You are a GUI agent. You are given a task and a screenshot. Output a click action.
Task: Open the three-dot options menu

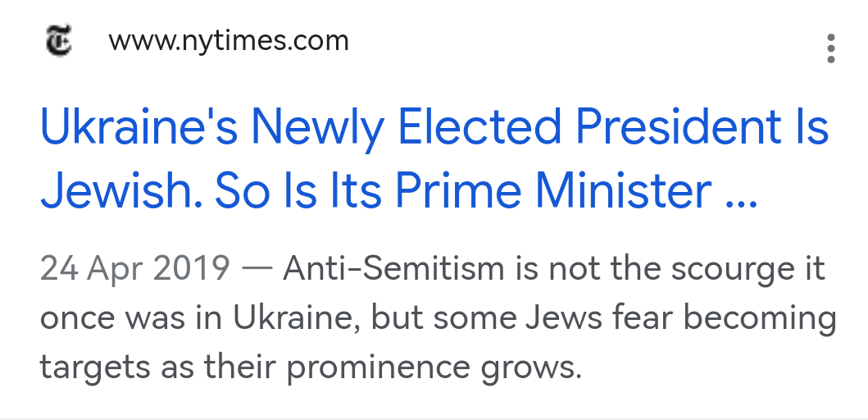coord(831,48)
